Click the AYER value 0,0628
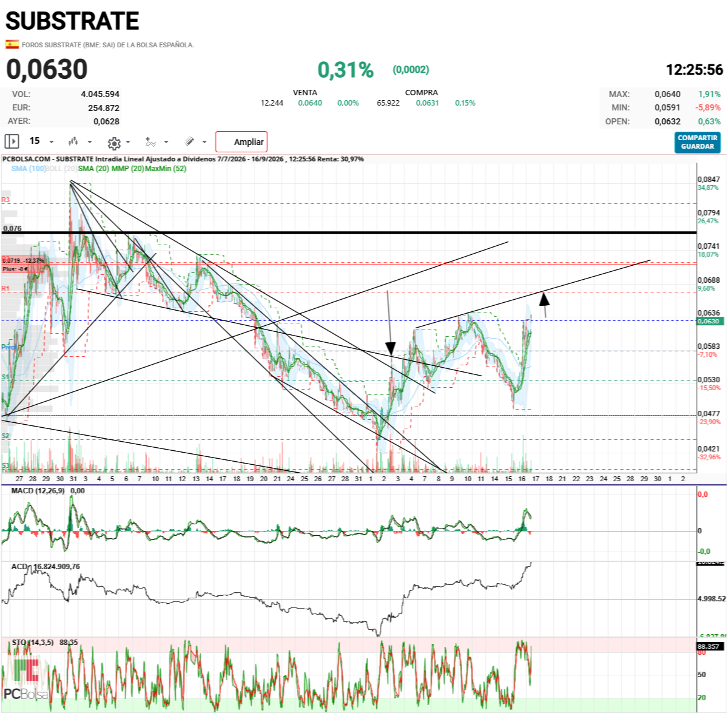The width and height of the screenshot is (728, 713). 106,121
